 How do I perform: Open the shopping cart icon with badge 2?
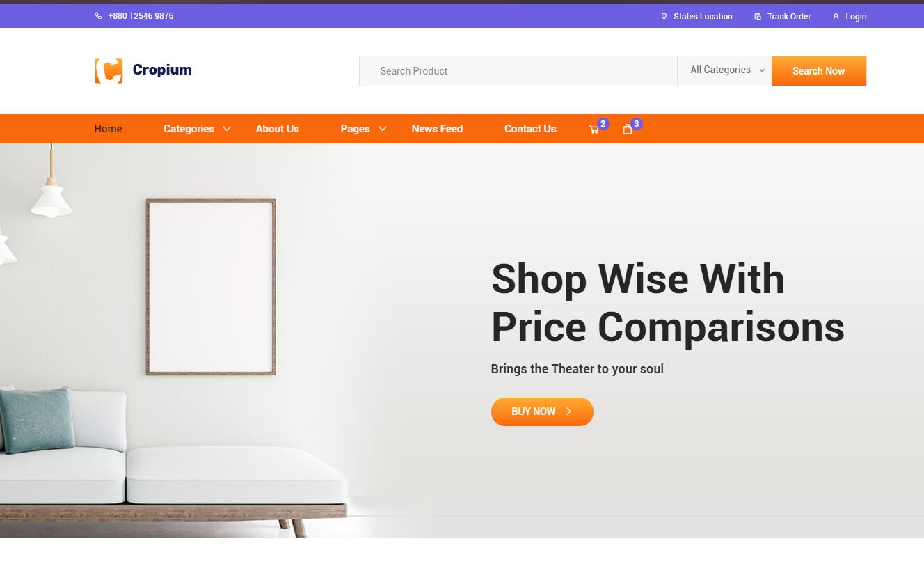pyautogui.click(x=594, y=130)
